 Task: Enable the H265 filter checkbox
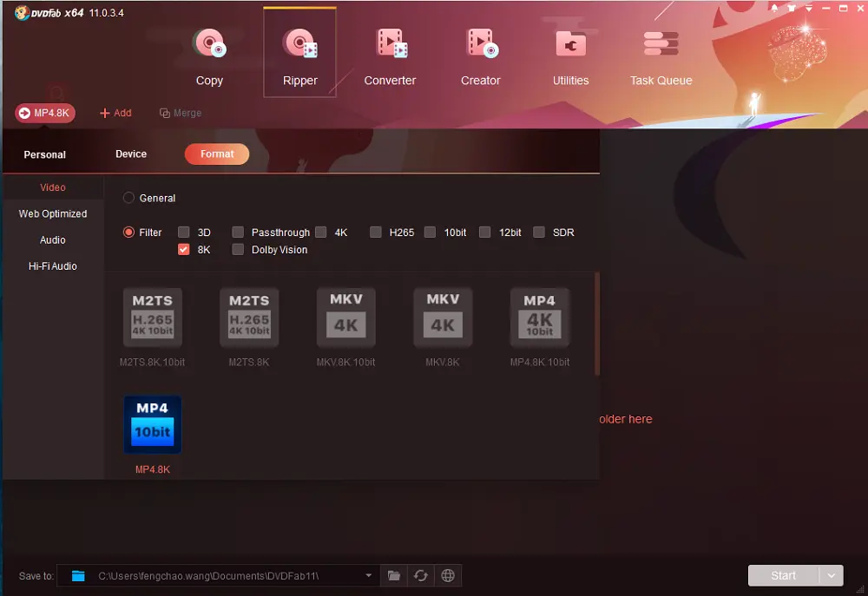376,233
